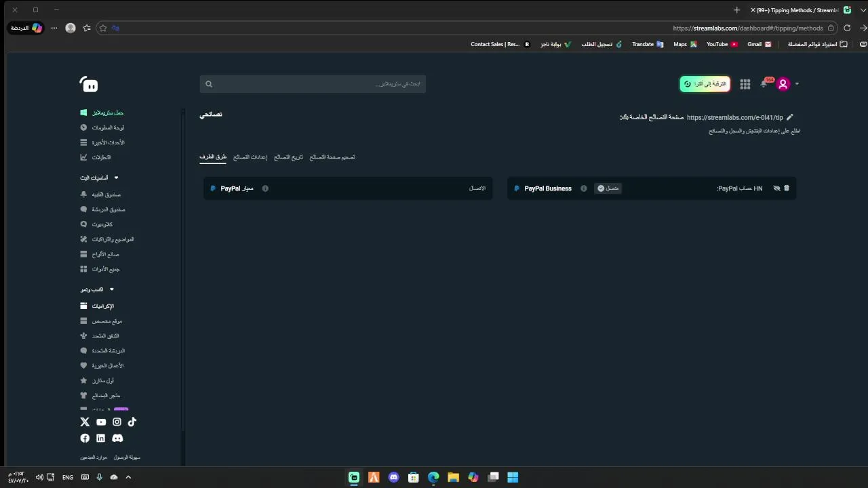Screen dimensions: 868x488
Task: Click info icon next to standard PayPal
Action: [265, 188]
